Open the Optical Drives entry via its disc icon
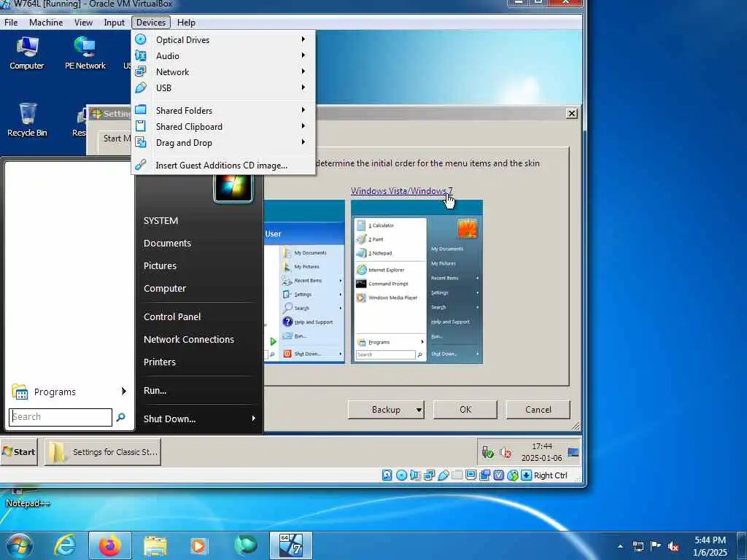 tap(141, 39)
